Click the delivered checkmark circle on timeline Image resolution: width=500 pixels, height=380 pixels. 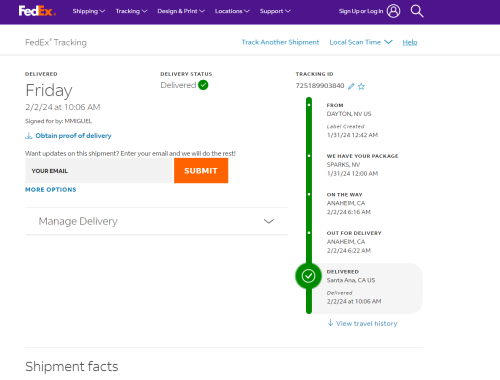click(x=308, y=276)
